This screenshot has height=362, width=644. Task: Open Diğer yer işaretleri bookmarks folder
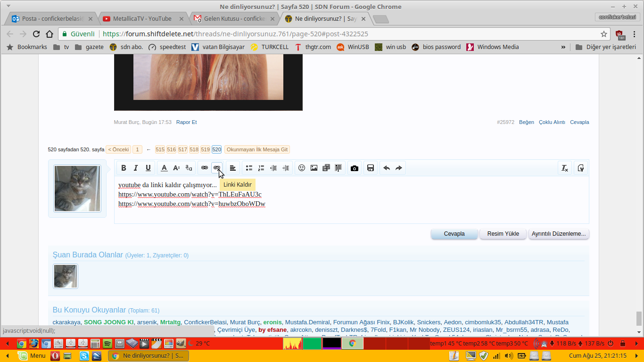pos(606,47)
